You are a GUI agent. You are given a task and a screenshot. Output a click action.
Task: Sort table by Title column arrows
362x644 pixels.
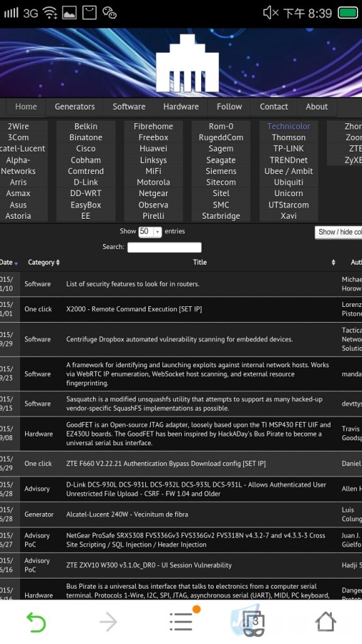333,262
